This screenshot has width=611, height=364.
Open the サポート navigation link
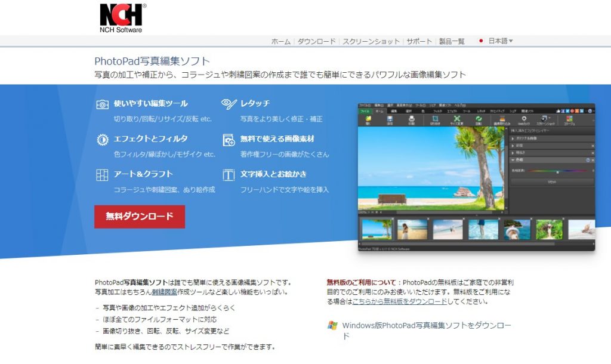[419, 41]
